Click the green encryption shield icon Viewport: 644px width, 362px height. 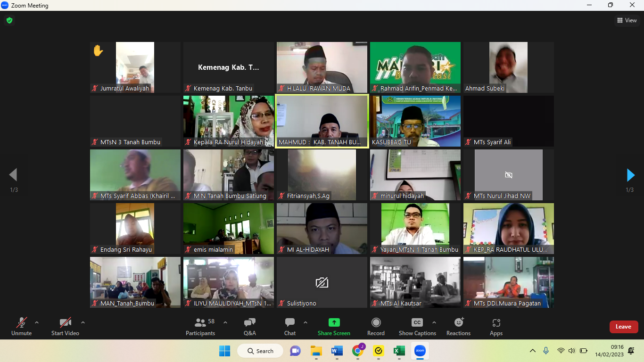tap(9, 20)
